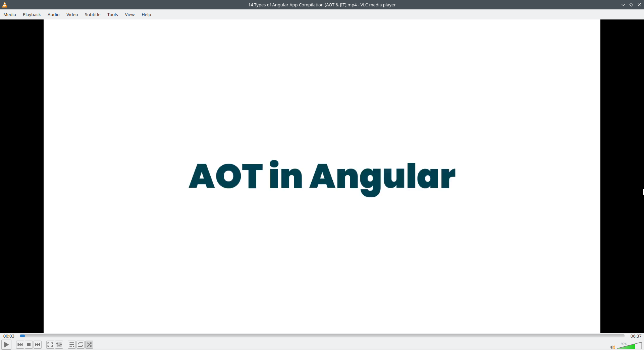Viewport: 644px width, 350px height.
Task: Seek along the playback progress bar
Action: point(322,336)
